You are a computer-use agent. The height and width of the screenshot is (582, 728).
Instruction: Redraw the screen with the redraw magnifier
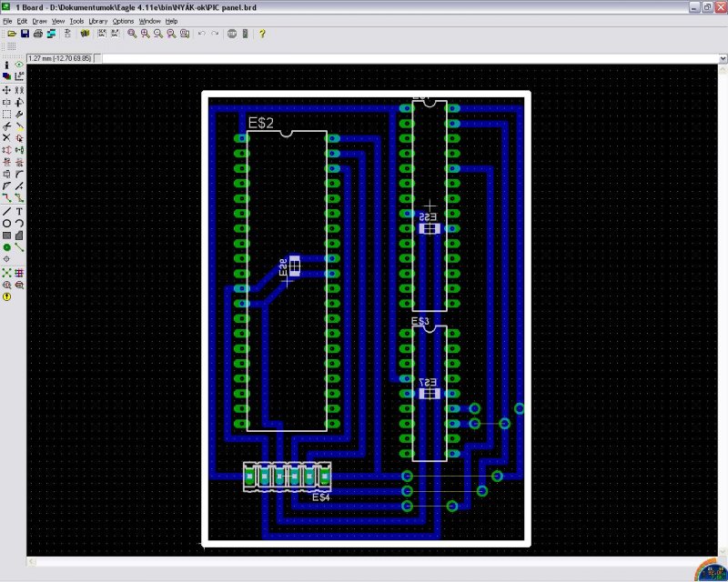(171, 34)
